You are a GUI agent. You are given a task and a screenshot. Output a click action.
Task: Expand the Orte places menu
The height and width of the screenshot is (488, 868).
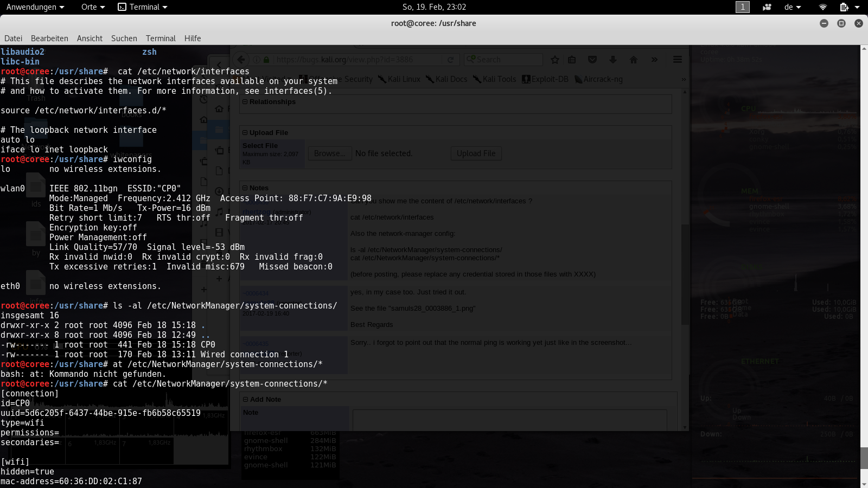click(93, 7)
